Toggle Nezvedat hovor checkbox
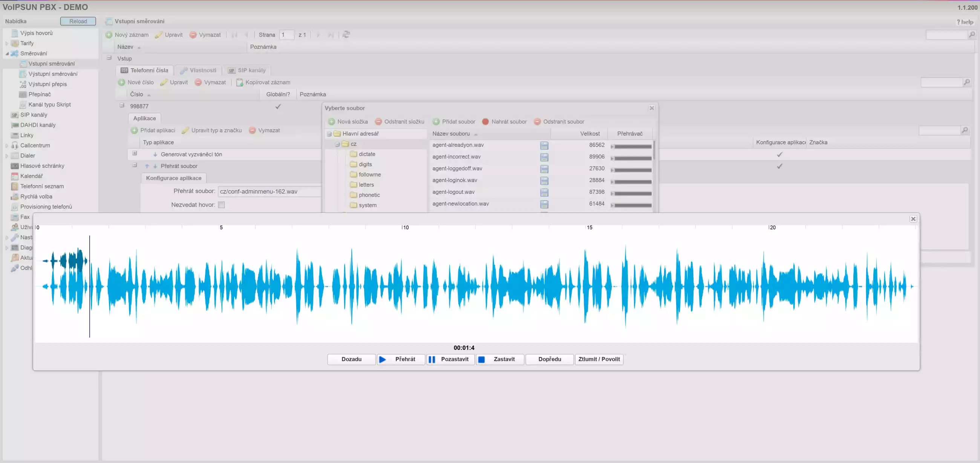The width and height of the screenshot is (980, 463). pyautogui.click(x=221, y=205)
